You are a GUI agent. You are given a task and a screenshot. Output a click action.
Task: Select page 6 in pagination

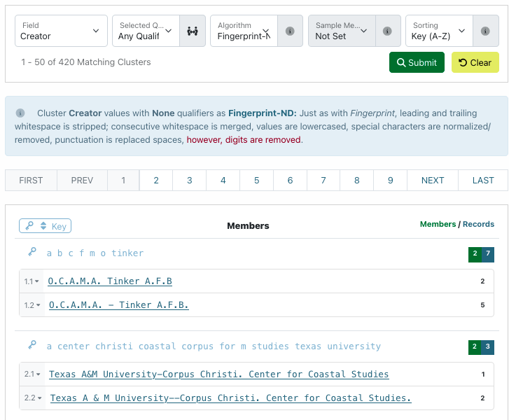tap(291, 180)
